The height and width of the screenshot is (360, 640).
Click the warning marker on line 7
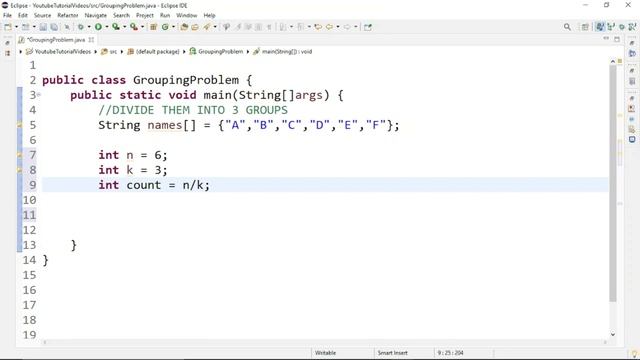click(19, 155)
